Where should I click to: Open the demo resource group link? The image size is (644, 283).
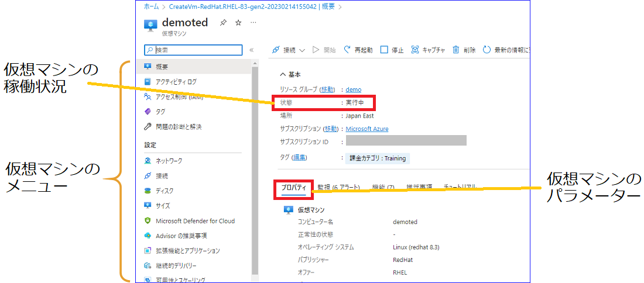pos(354,89)
